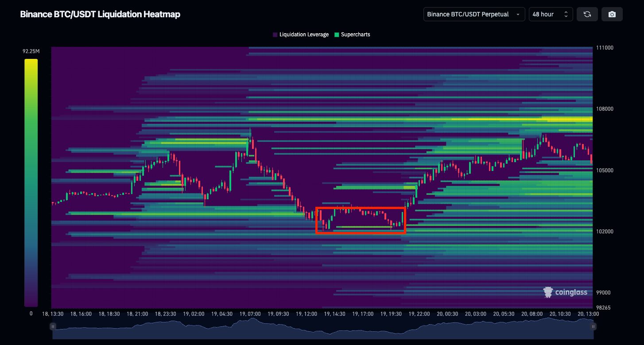Click the left handle of the range slider

(x=53, y=326)
